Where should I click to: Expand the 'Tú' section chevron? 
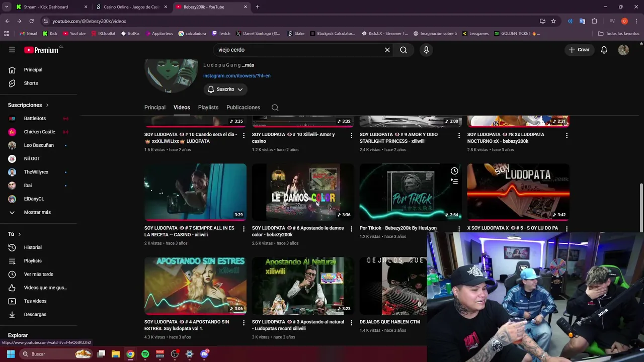[20, 234]
